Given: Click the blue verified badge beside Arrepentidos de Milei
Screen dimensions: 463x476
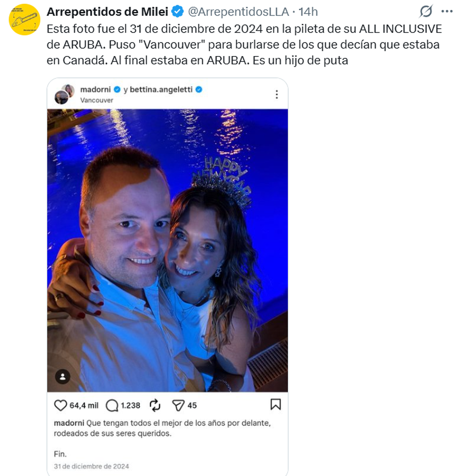Looking at the screenshot, I should click(177, 12).
